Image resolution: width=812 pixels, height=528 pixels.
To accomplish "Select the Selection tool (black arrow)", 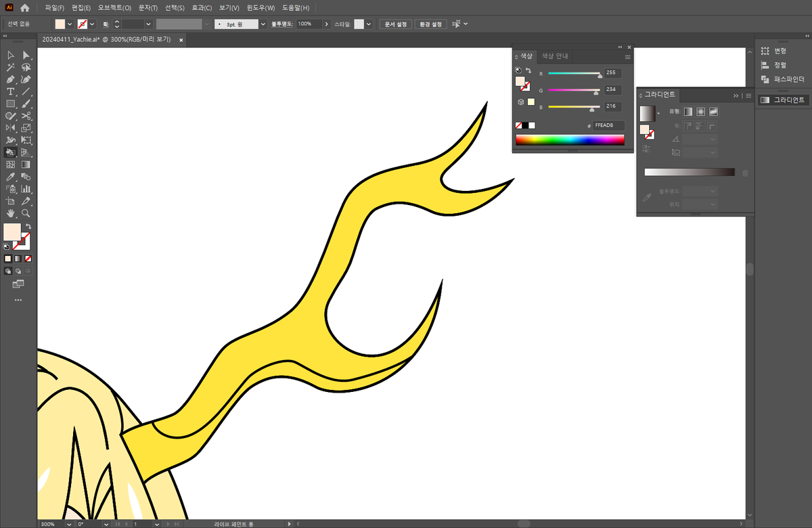I will click(x=11, y=55).
